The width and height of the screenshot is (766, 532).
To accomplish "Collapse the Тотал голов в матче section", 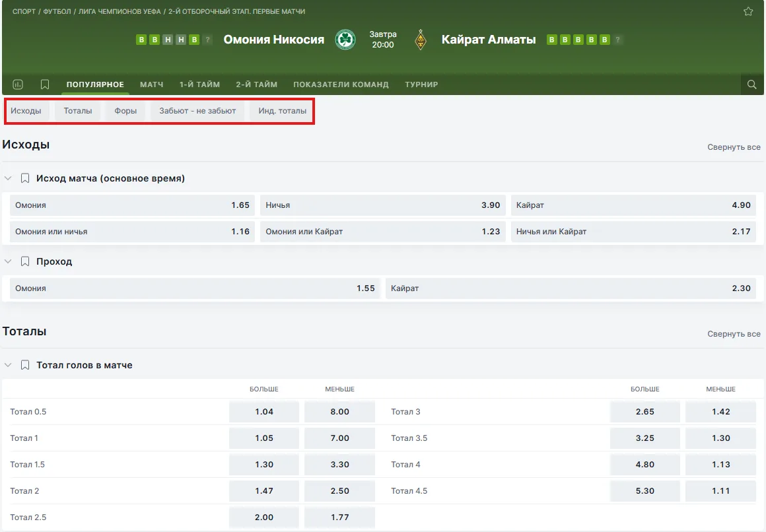I will pos(8,365).
